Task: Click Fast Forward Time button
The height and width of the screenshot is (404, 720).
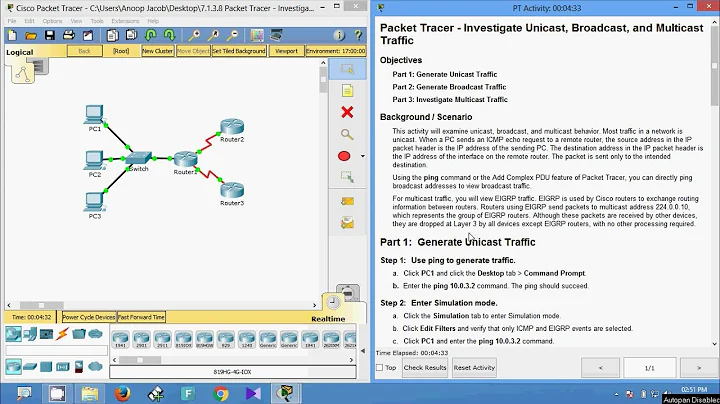Action: click(x=141, y=317)
